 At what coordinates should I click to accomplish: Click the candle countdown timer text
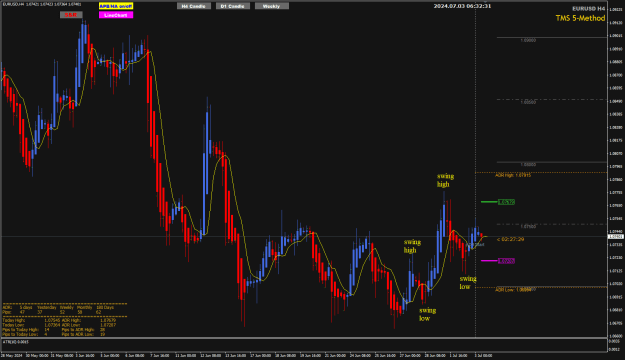click(x=511, y=239)
